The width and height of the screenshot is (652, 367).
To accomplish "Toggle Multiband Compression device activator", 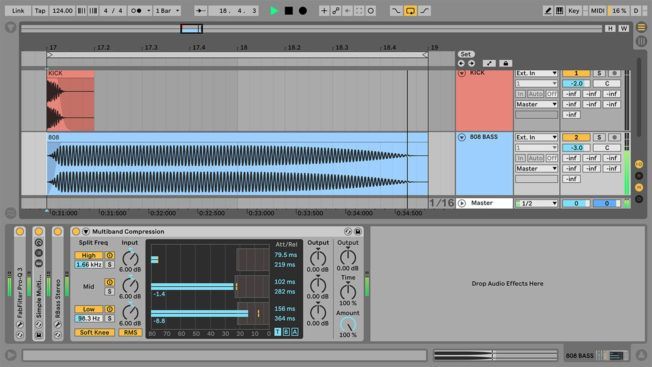I will (76, 232).
